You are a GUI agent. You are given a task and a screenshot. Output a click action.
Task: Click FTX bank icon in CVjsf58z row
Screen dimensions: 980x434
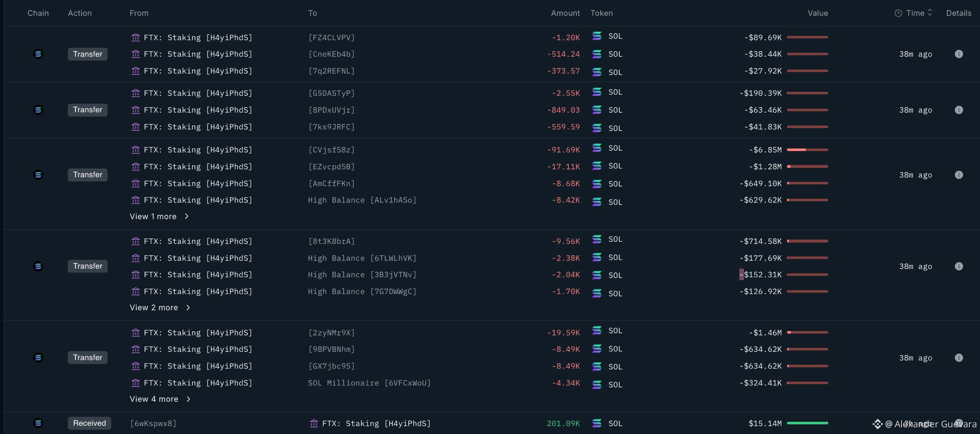[x=136, y=150]
